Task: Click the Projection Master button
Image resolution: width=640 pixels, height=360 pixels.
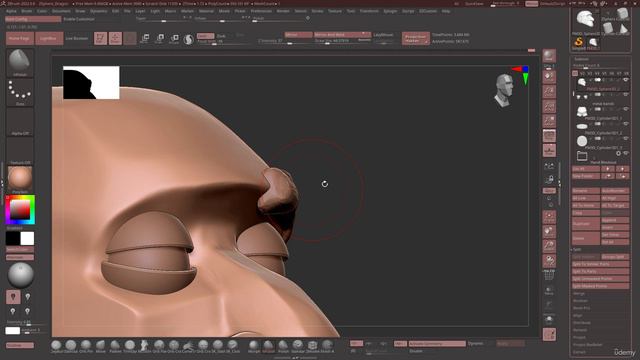Action: pos(416,38)
